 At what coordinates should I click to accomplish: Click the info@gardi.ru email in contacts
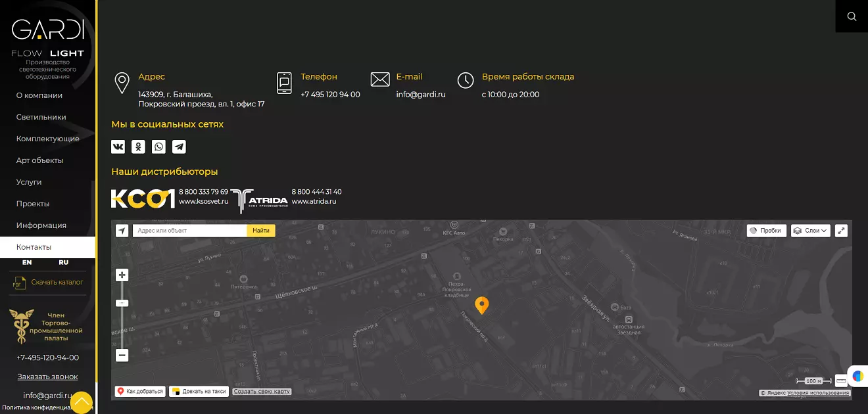[421, 95]
